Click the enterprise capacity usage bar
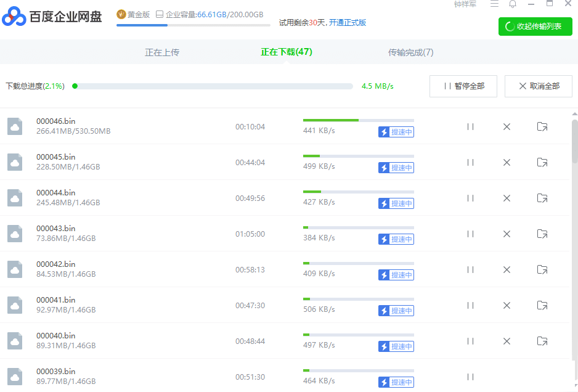The width and height of the screenshot is (578, 392). (193, 25)
